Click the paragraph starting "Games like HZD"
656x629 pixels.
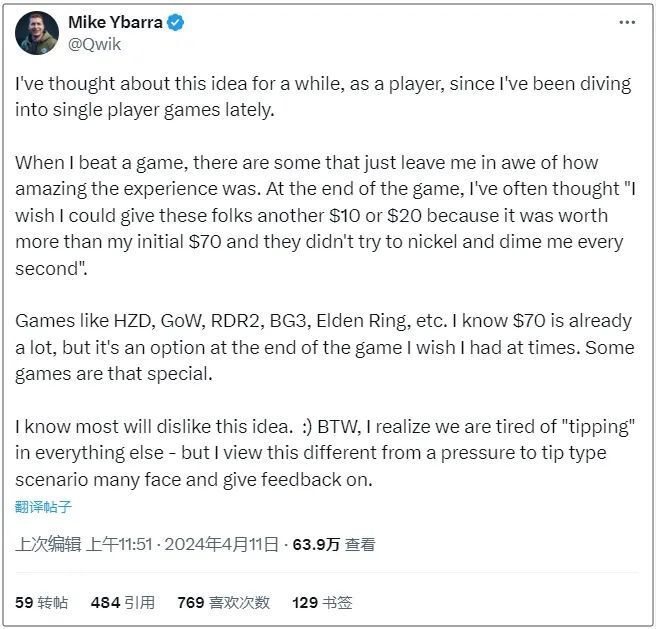pos(323,346)
